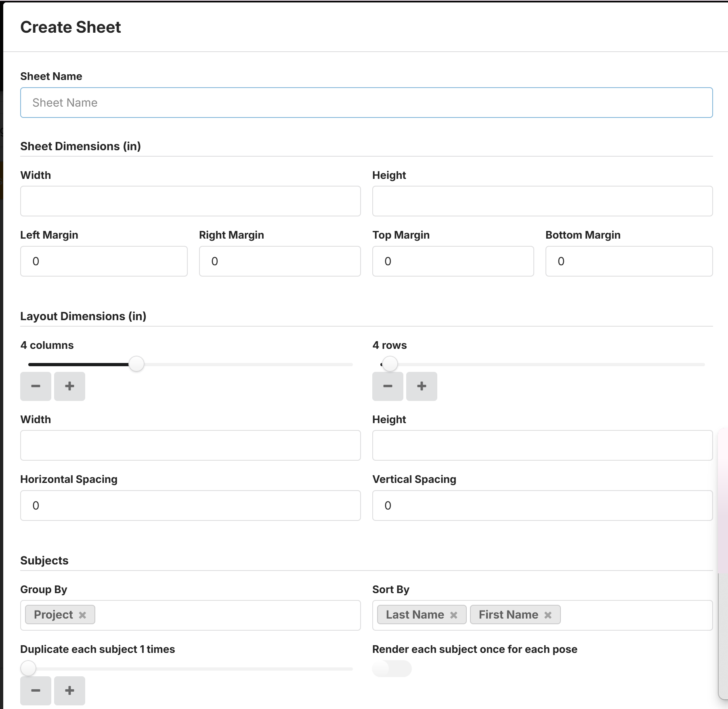The image size is (728, 709).
Task: Focus the Layout Dimensions Width field
Action: click(x=190, y=445)
